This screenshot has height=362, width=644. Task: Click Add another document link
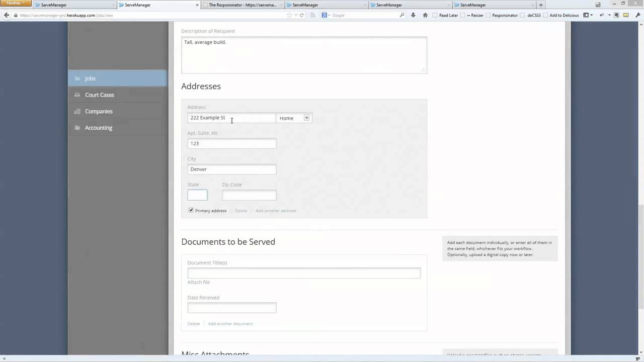(x=230, y=324)
